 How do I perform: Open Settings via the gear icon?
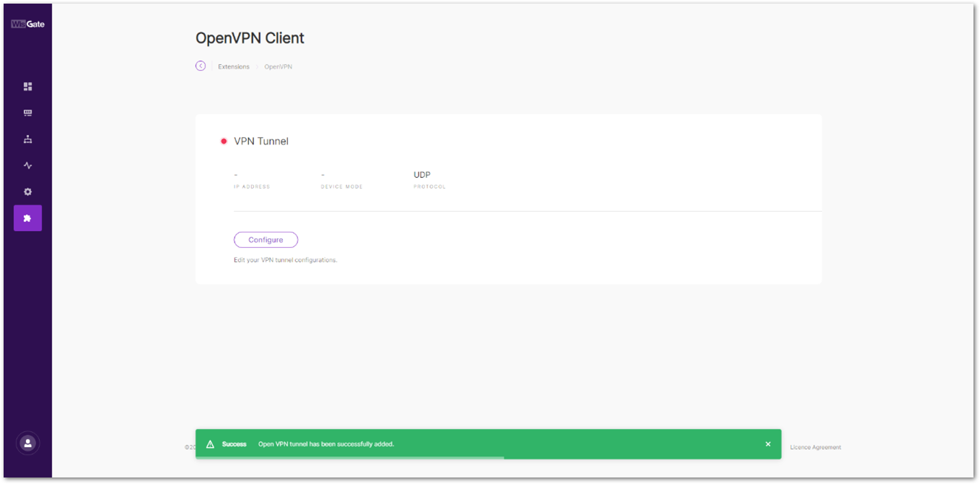27,192
